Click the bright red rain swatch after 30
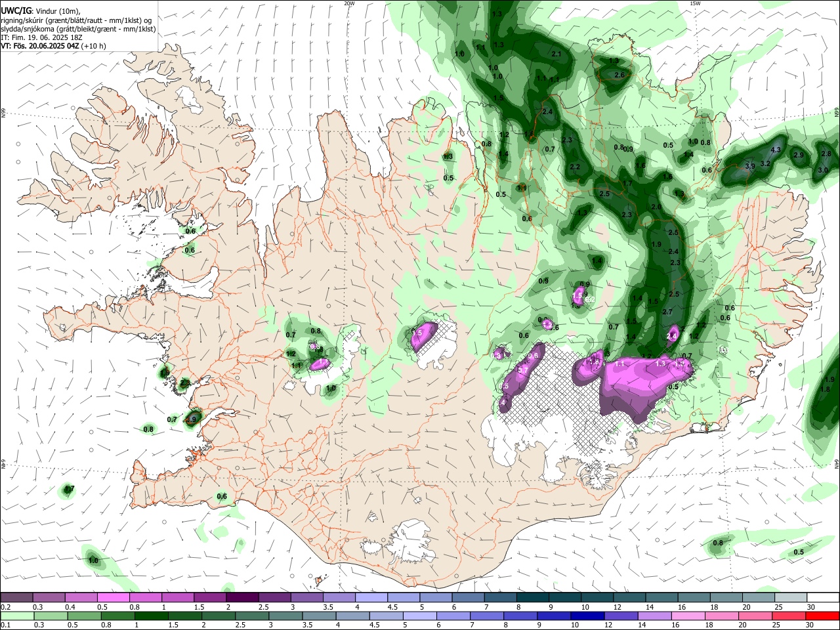This screenshot has width=840, height=630. click(822, 616)
